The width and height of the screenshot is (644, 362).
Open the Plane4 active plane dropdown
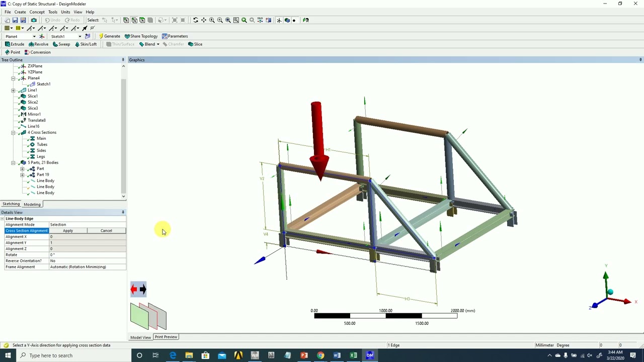(34, 36)
